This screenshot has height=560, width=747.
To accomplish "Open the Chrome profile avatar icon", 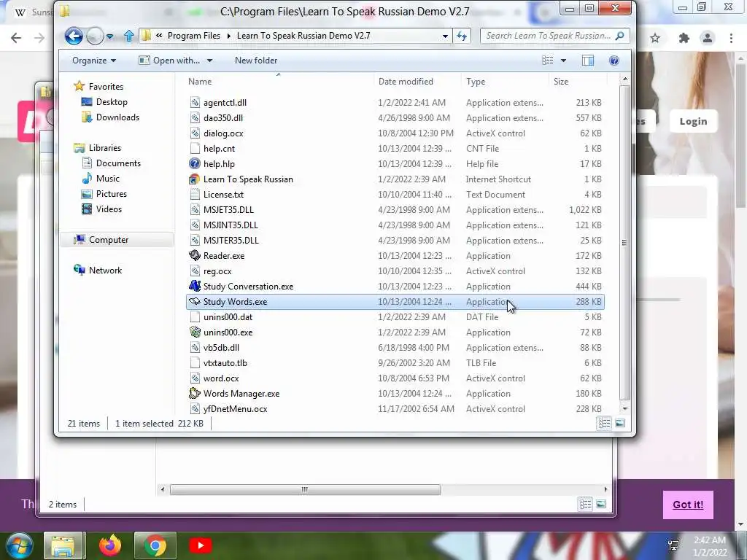I will tap(708, 38).
